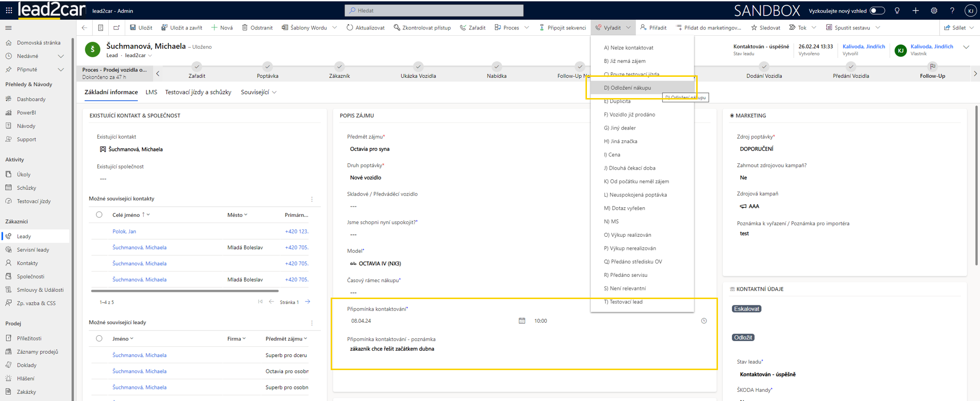This screenshot has width=980, height=401.
Task: Click the Hledat search field
Action: 434,11
